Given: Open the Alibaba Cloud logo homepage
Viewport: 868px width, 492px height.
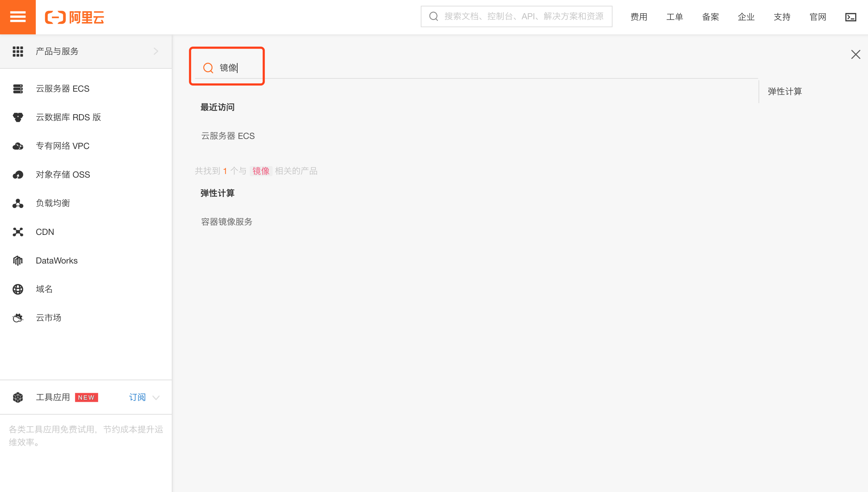Looking at the screenshot, I should (74, 17).
